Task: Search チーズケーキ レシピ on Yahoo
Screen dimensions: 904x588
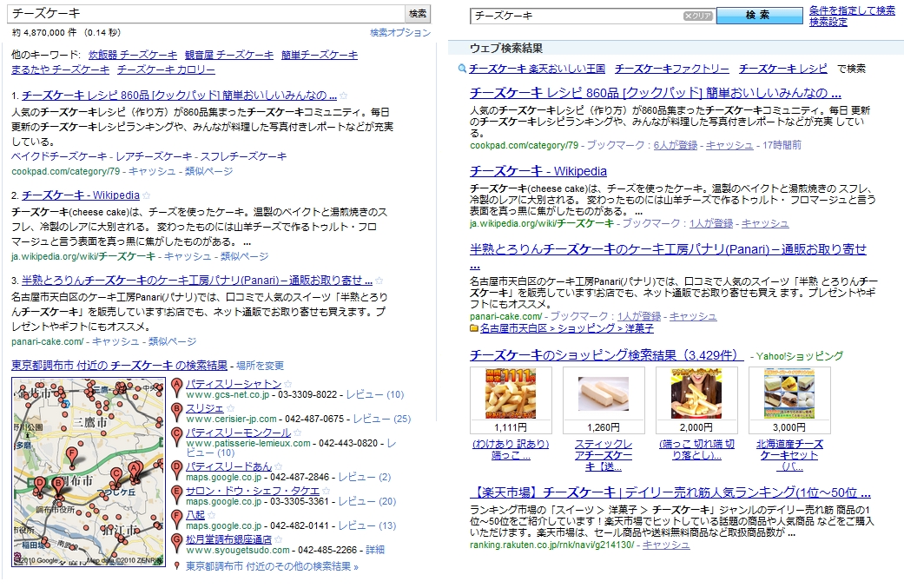Action: tap(783, 69)
